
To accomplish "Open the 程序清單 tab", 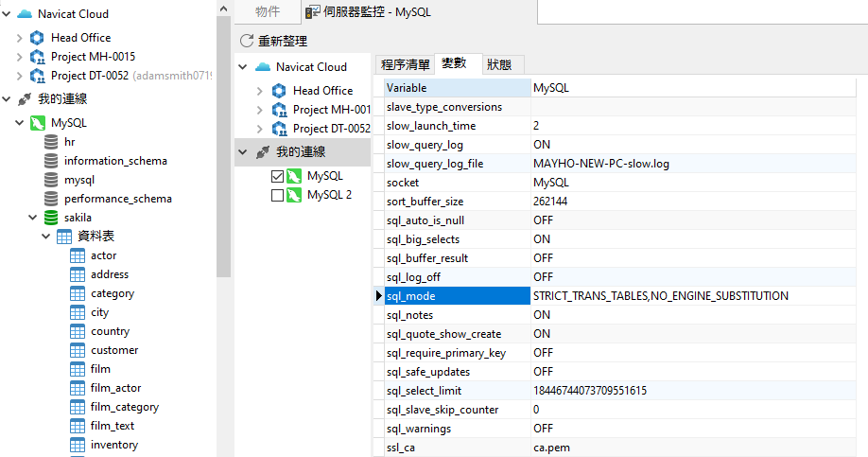I will 406,64.
